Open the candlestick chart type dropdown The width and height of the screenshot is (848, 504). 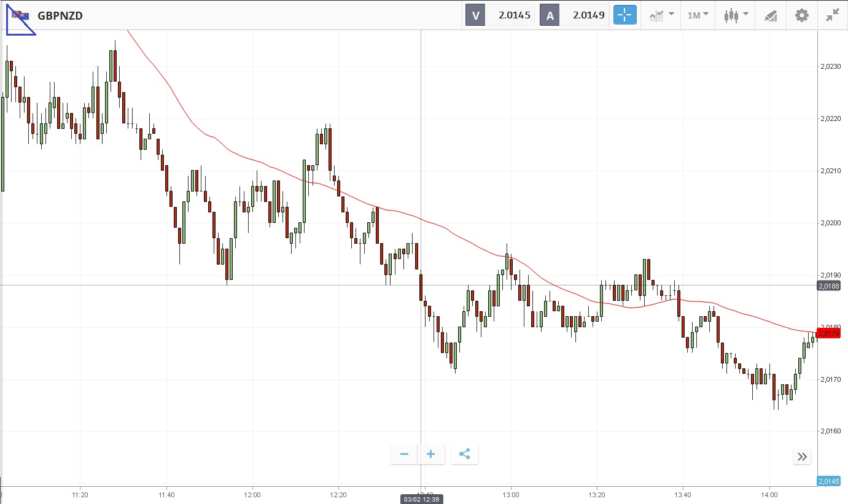pos(736,15)
